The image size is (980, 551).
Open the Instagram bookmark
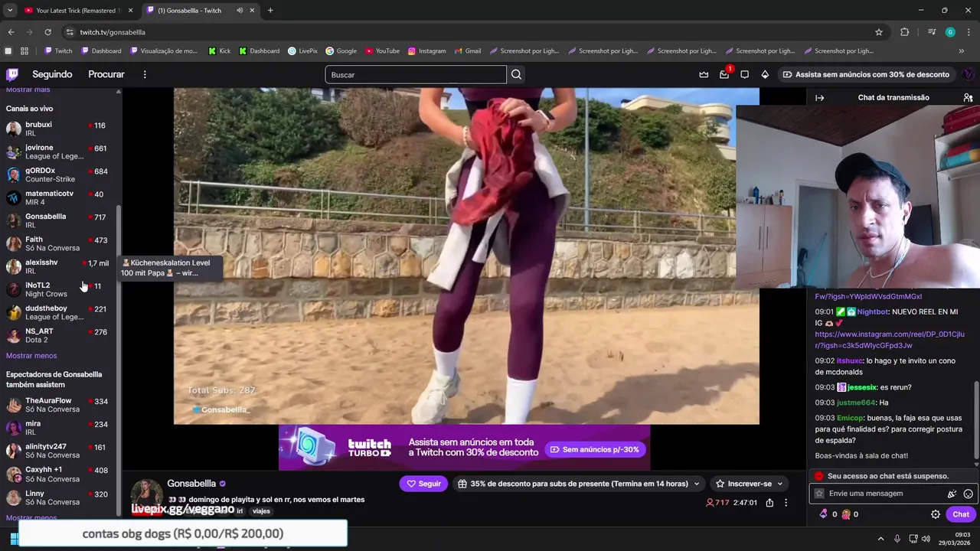[426, 51]
